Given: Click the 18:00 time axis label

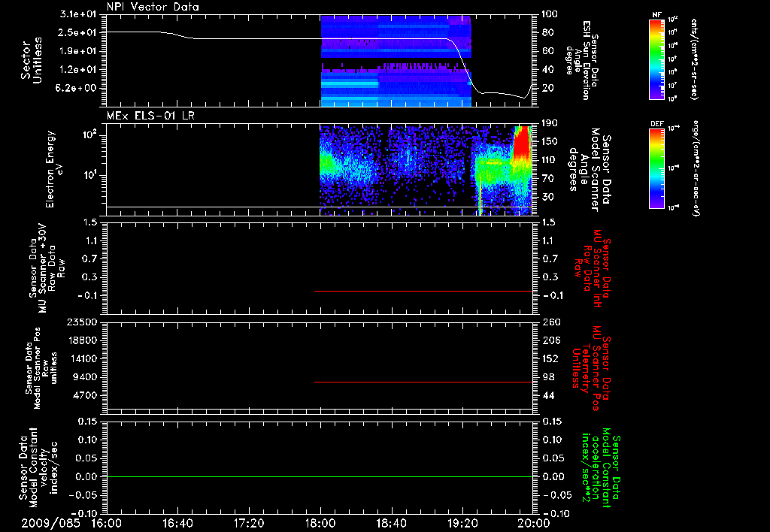Looking at the screenshot, I should 320,523.
